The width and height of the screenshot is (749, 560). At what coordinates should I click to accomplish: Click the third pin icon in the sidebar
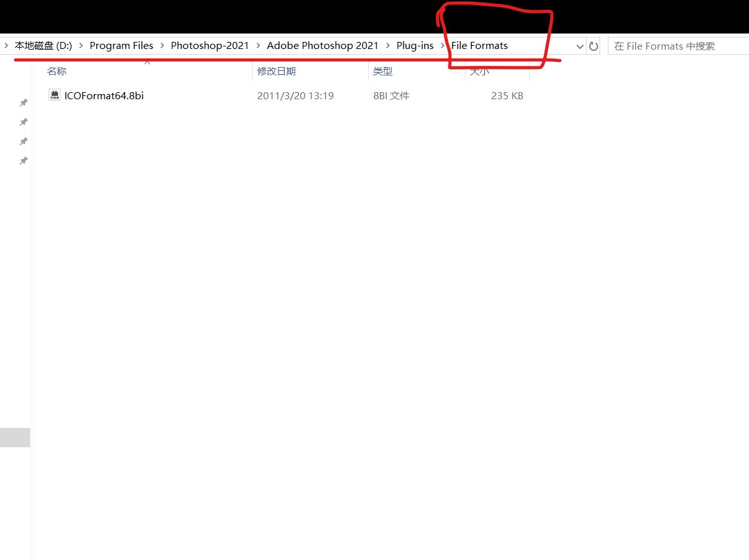click(24, 141)
